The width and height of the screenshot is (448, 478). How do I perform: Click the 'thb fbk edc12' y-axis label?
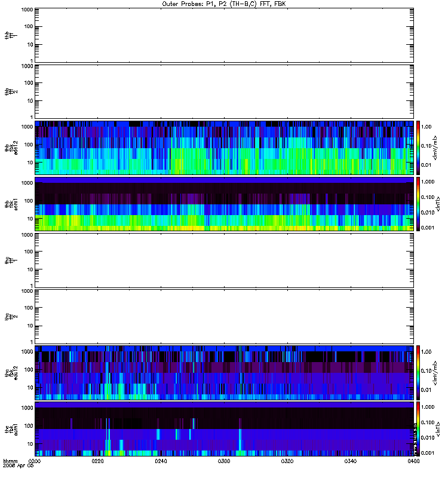[11, 148]
